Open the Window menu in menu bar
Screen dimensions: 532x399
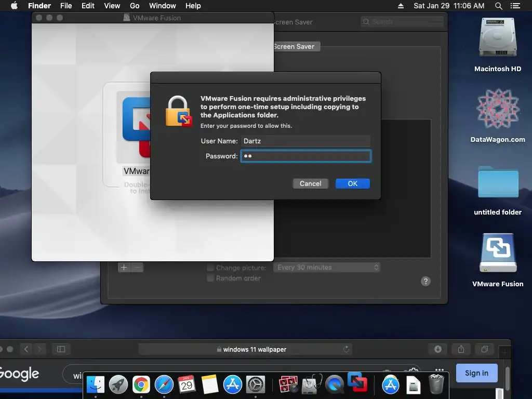click(x=163, y=6)
